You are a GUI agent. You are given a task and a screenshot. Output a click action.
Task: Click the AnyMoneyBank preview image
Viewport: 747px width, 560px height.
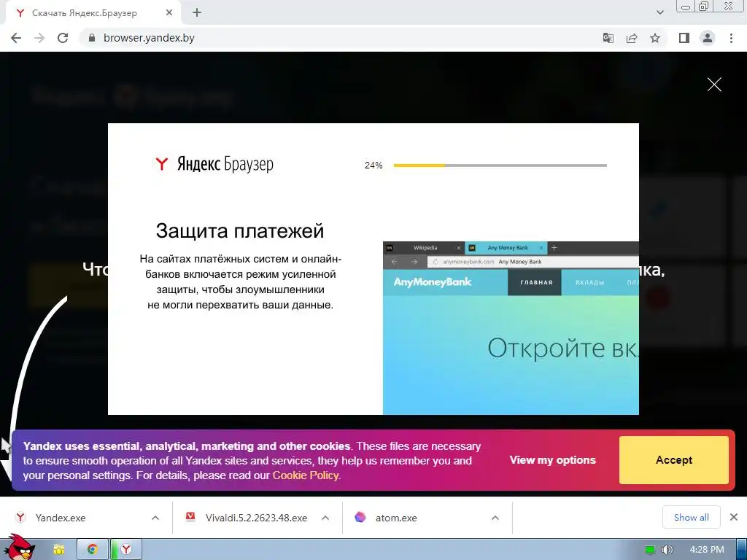[511, 328]
